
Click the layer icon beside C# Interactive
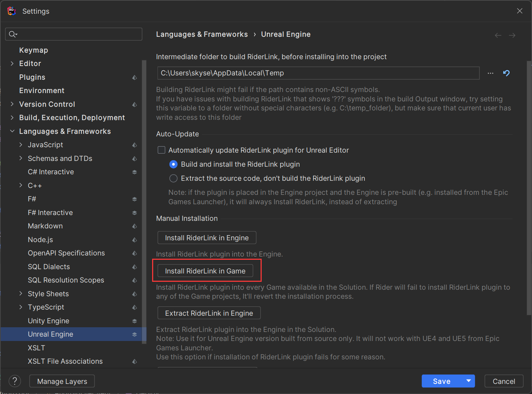point(134,172)
